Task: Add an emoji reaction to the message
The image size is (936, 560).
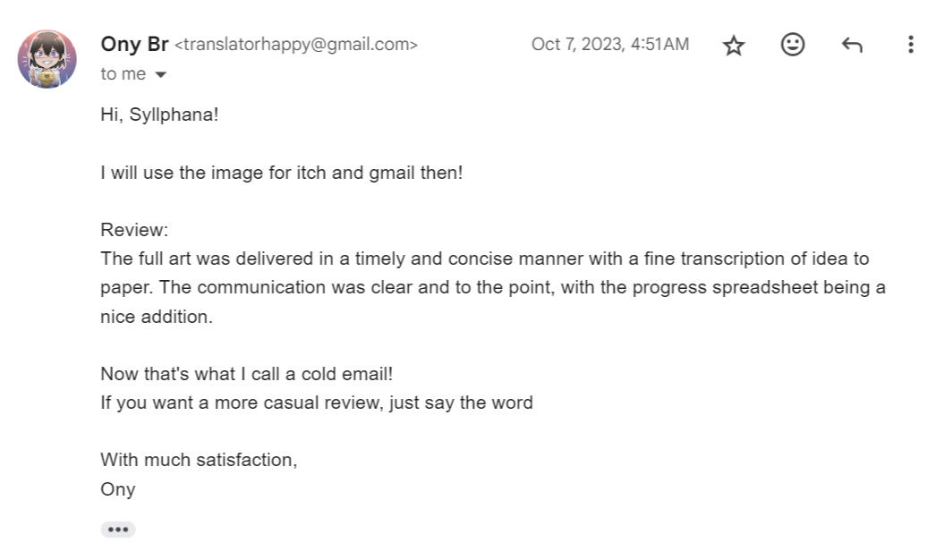Action: pyautogui.click(x=793, y=45)
